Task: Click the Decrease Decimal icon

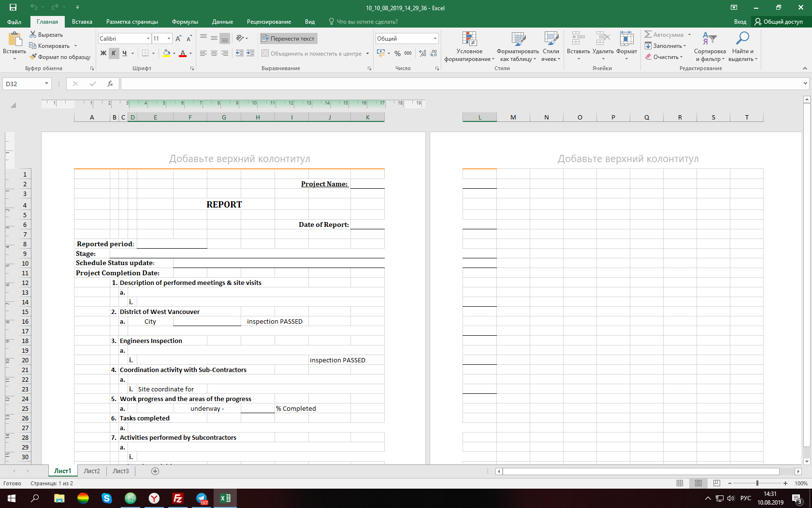Action: tap(434, 53)
